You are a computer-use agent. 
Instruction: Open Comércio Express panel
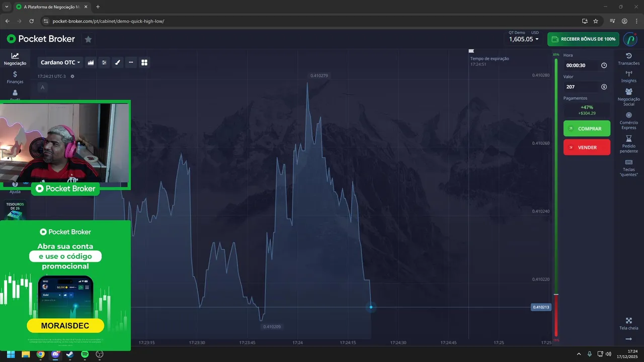pos(629,121)
